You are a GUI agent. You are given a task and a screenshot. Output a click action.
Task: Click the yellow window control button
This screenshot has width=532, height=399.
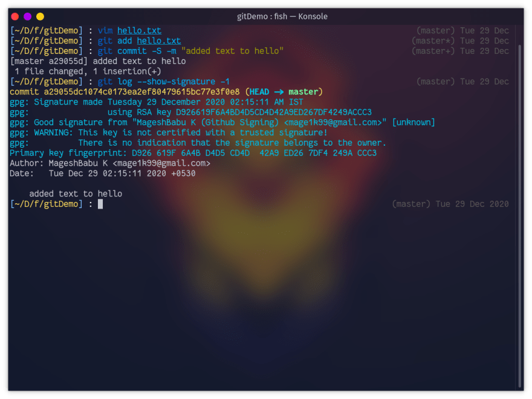pos(40,16)
